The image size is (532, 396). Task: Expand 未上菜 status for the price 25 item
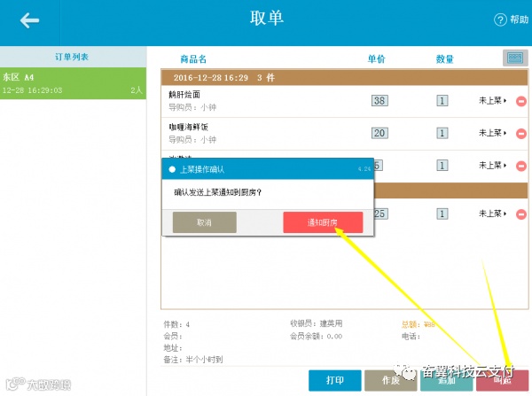[492, 214]
